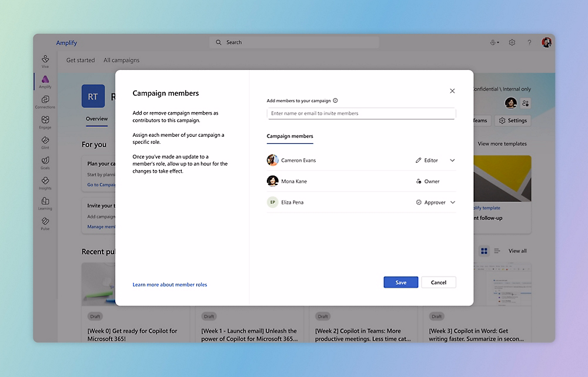The width and height of the screenshot is (588, 377).
Task: Click the info icon beside Add members
Action: tap(335, 100)
